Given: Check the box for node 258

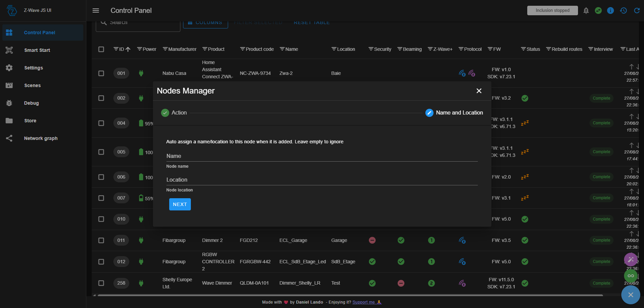Looking at the screenshot, I should click(101, 283).
